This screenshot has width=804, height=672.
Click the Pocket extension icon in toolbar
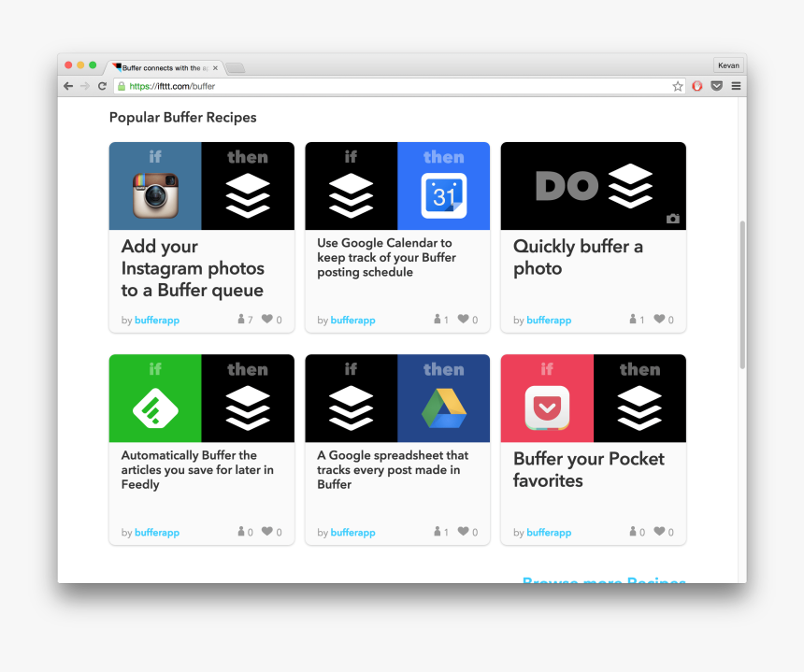coord(716,86)
